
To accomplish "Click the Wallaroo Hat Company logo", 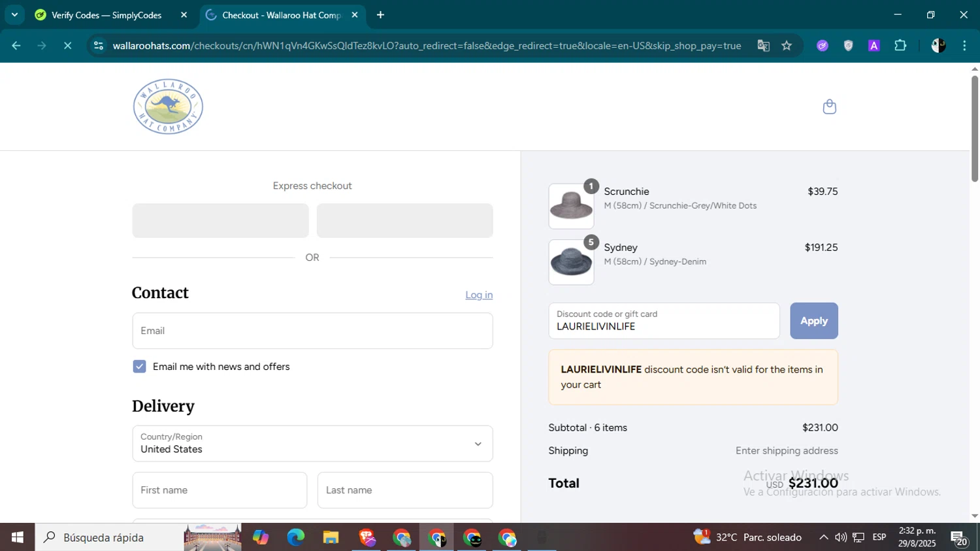I will tap(168, 107).
